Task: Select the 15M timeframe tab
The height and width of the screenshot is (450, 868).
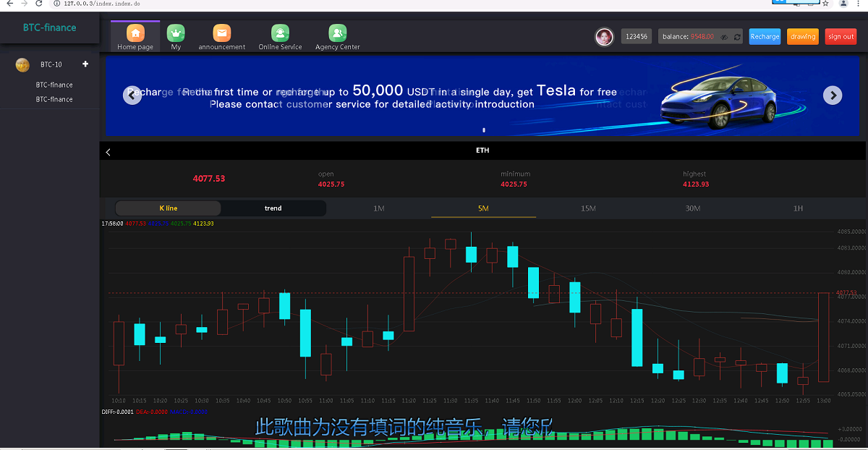Action: click(x=588, y=208)
